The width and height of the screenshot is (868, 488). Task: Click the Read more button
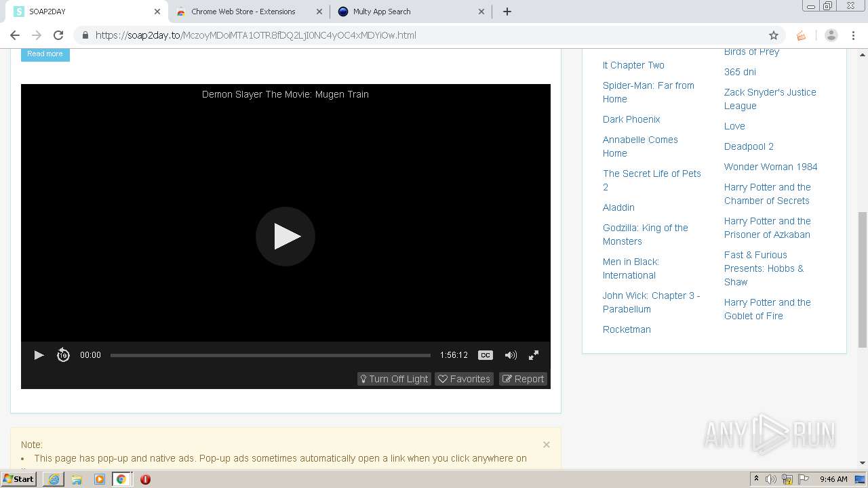click(45, 54)
